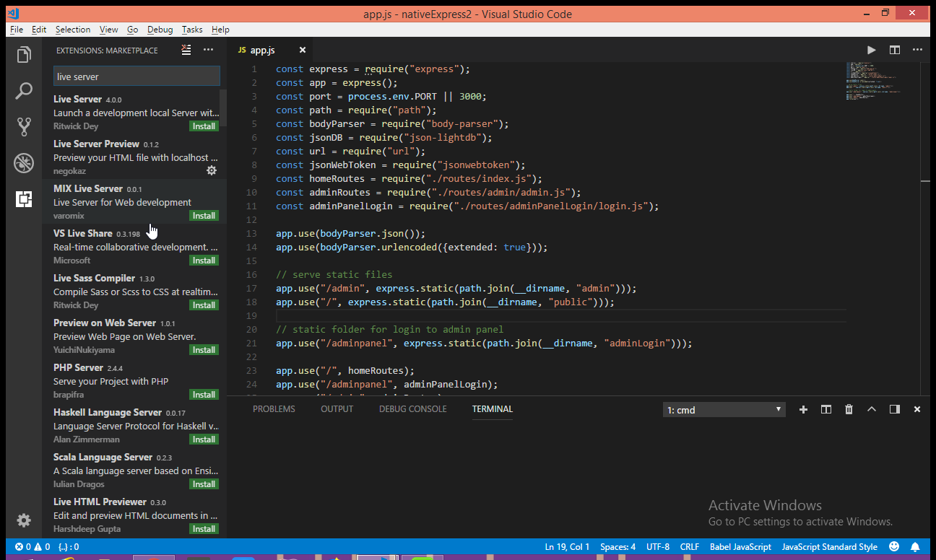Open the Debug view in activity bar
The image size is (936, 560).
[x=24, y=163]
